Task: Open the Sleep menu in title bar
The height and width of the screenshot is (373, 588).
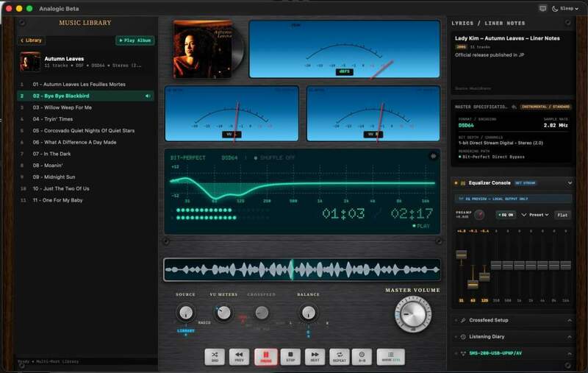Action: [x=565, y=8]
